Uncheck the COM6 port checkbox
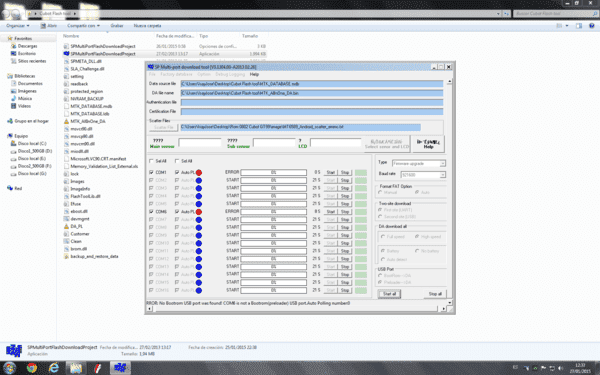 [151, 212]
